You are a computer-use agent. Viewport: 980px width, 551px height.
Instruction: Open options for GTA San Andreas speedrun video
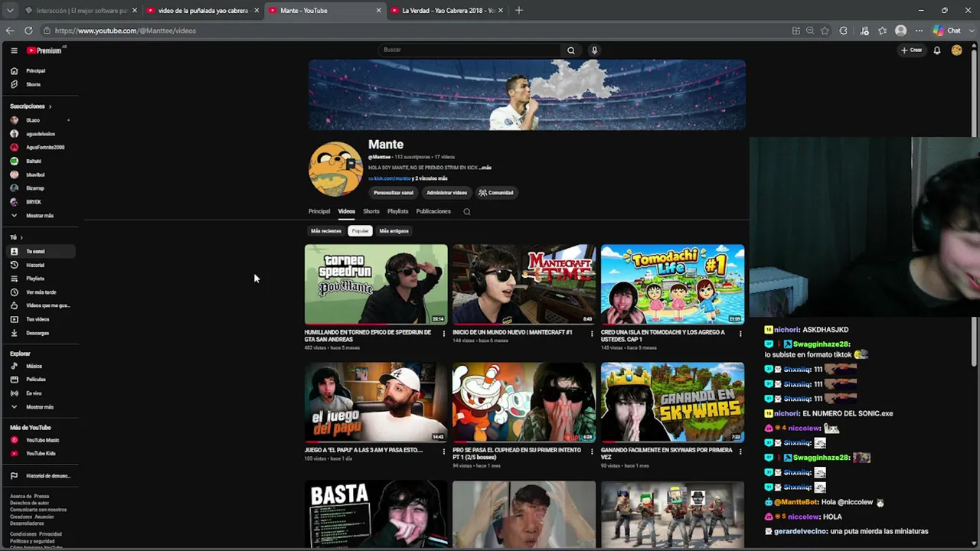[444, 334]
